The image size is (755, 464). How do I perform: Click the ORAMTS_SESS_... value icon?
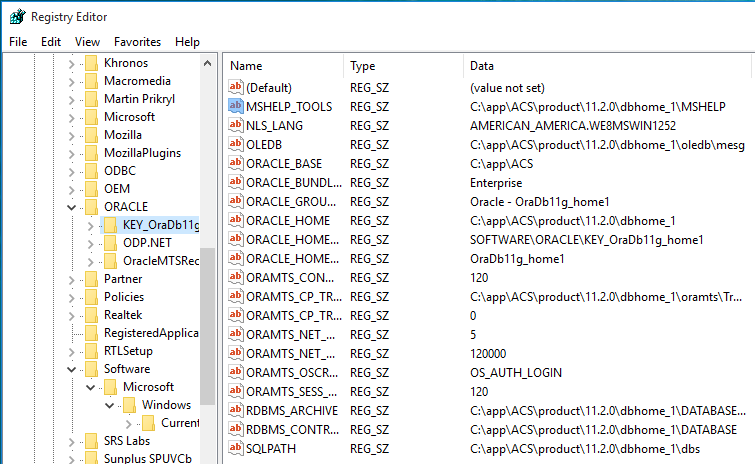click(x=235, y=391)
